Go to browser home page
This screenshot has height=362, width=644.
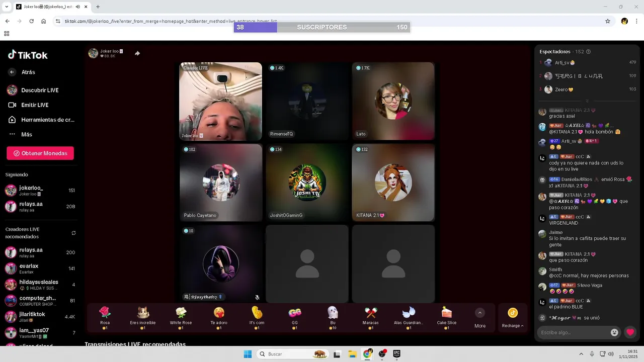pyautogui.click(x=44, y=21)
